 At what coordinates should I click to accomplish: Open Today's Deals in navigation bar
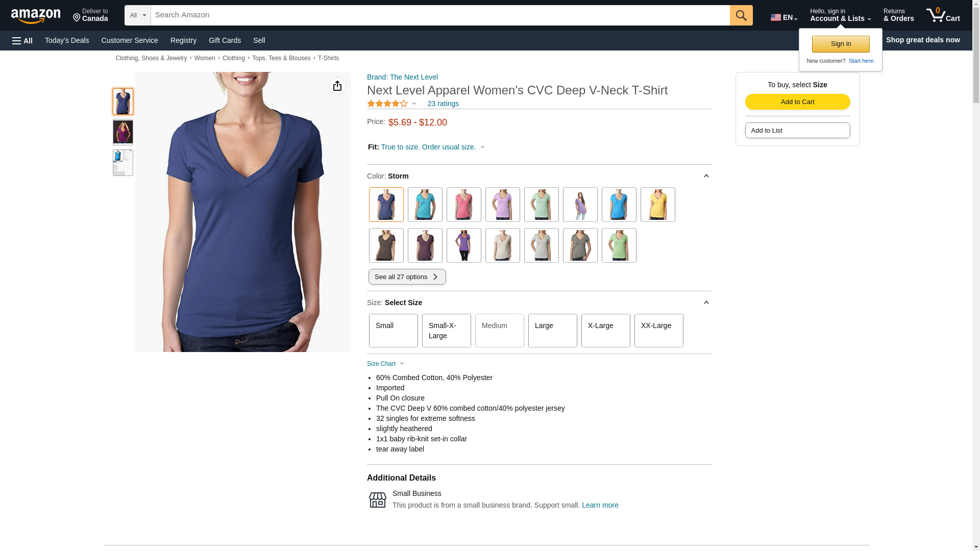click(x=67, y=40)
